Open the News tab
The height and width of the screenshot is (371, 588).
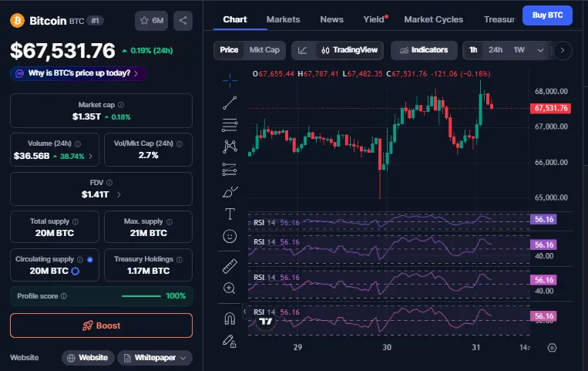[x=331, y=19]
